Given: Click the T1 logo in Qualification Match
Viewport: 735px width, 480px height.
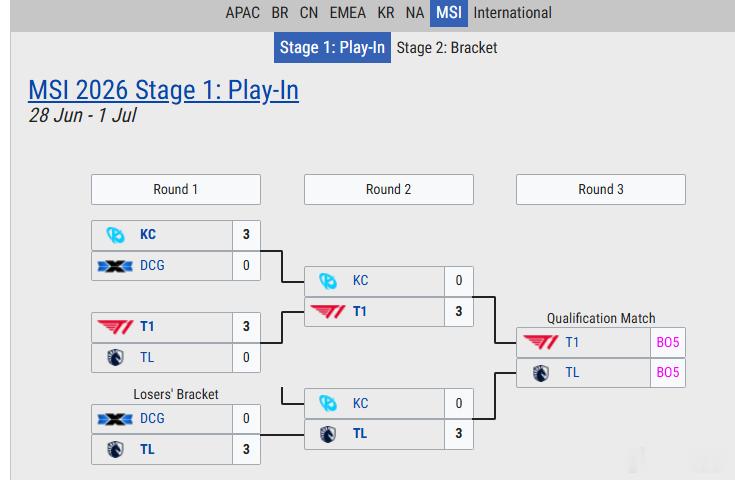Looking at the screenshot, I should point(540,342).
